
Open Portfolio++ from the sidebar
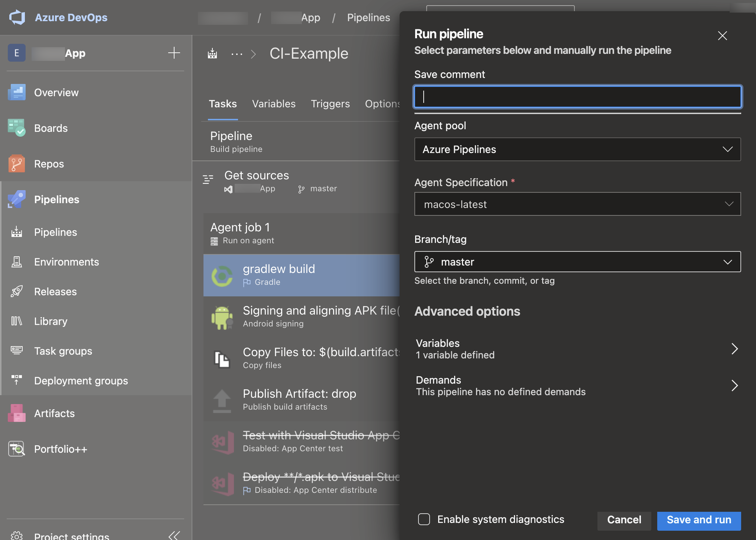tap(61, 449)
